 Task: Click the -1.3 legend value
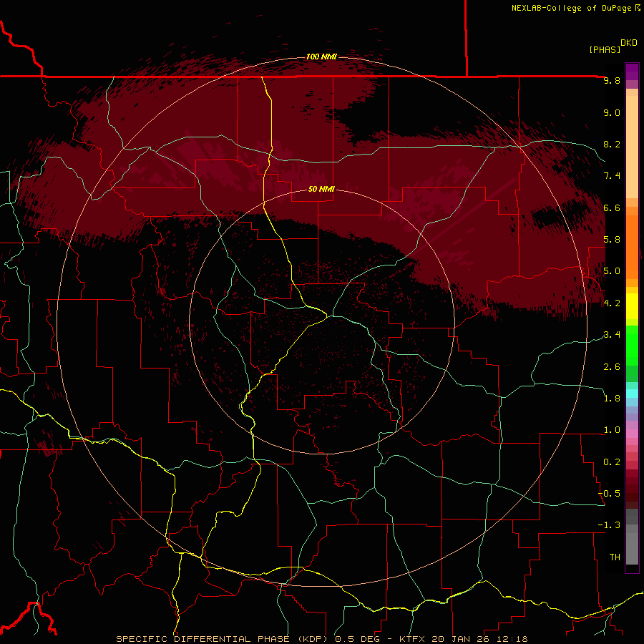pos(610,525)
